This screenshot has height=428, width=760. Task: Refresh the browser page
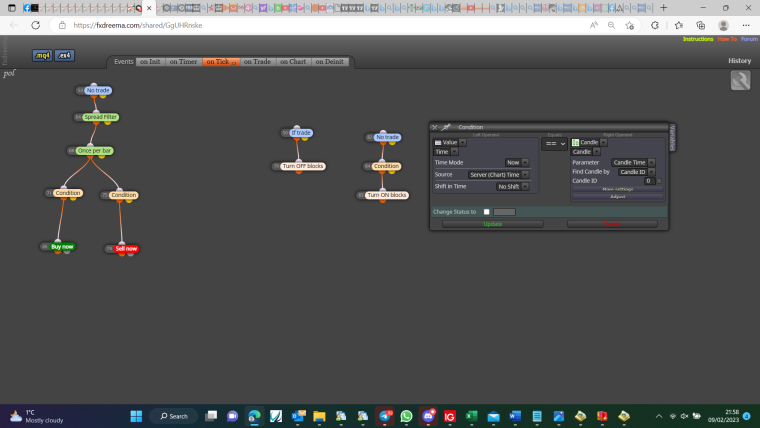[35, 25]
